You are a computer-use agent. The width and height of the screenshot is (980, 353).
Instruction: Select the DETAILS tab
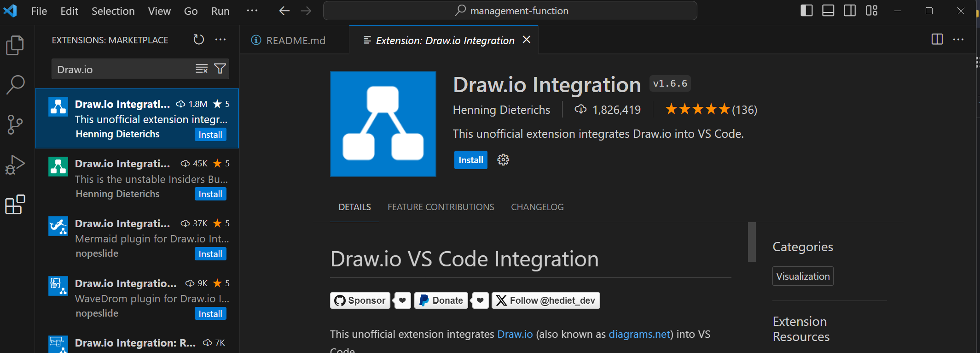pyautogui.click(x=354, y=207)
